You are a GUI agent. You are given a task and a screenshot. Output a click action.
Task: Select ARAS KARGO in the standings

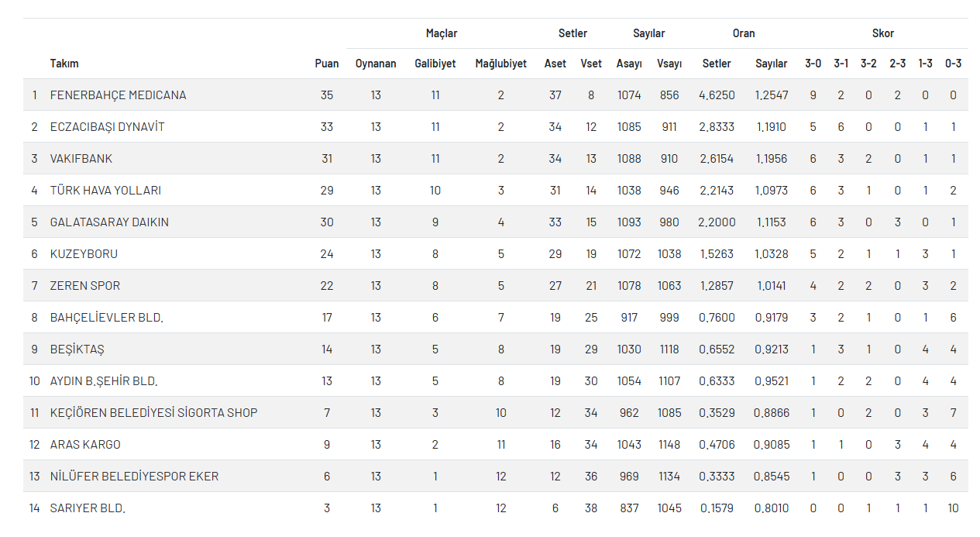click(x=85, y=445)
